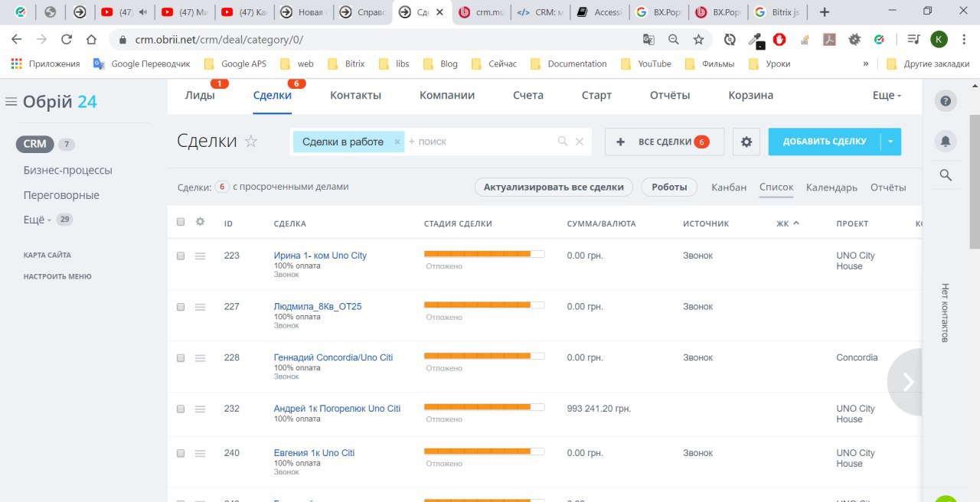980x502 pixels.
Task: Expand Ещё section in left sidebar
Action: coord(37,220)
